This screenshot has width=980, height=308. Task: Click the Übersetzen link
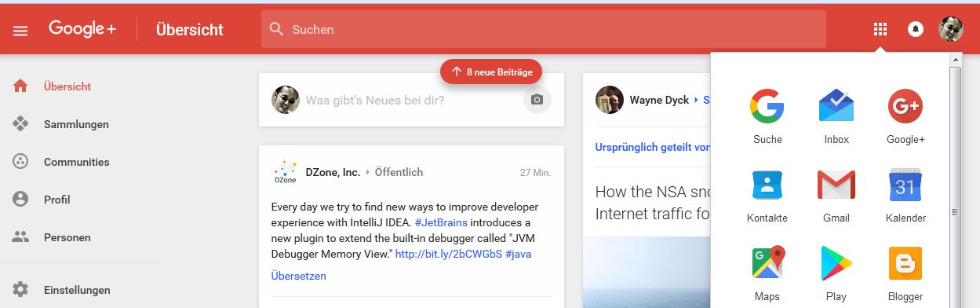pyautogui.click(x=298, y=276)
